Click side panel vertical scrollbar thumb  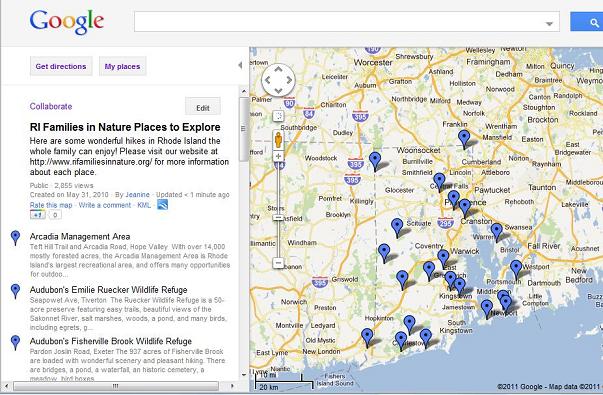click(244, 129)
